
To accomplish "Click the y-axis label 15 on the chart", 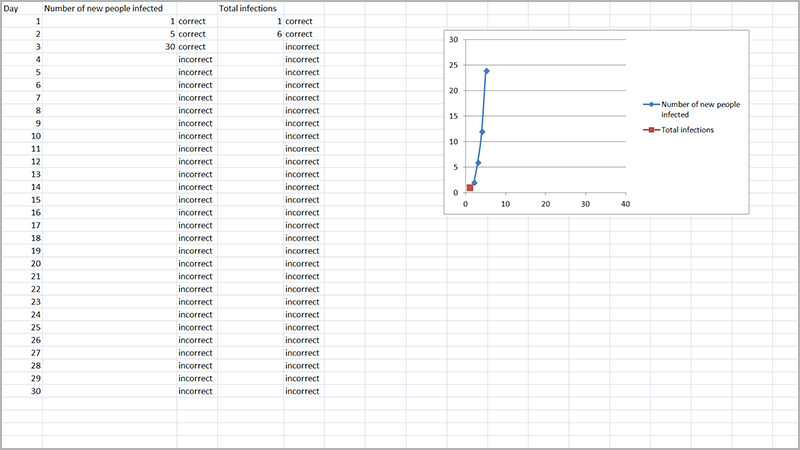I will pyautogui.click(x=454, y=116).
